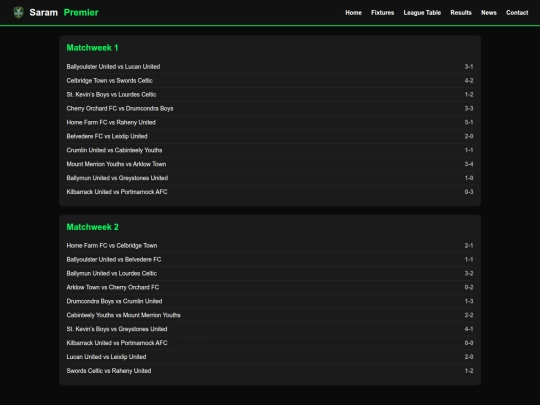Click the Saram Premier crest logo icon
This screenshot has width=540, height=405.
point(18,13)
